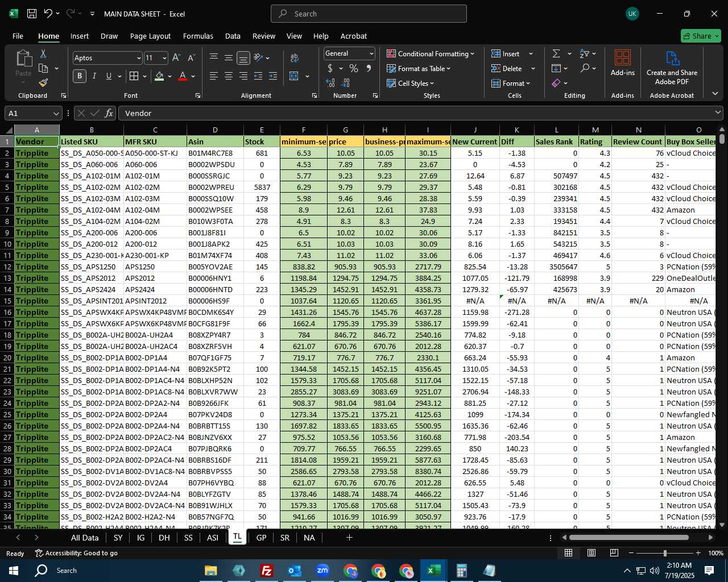Switch to the Insert ribbon tab
This screenshot has height=582, width=728.
(x=80, y=36)
